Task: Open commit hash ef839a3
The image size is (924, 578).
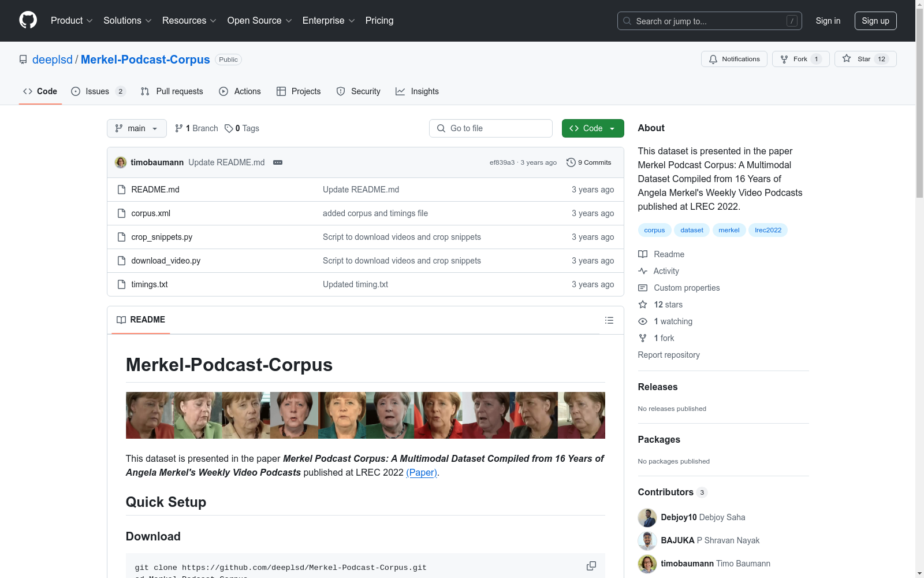Action: [502, 162]
